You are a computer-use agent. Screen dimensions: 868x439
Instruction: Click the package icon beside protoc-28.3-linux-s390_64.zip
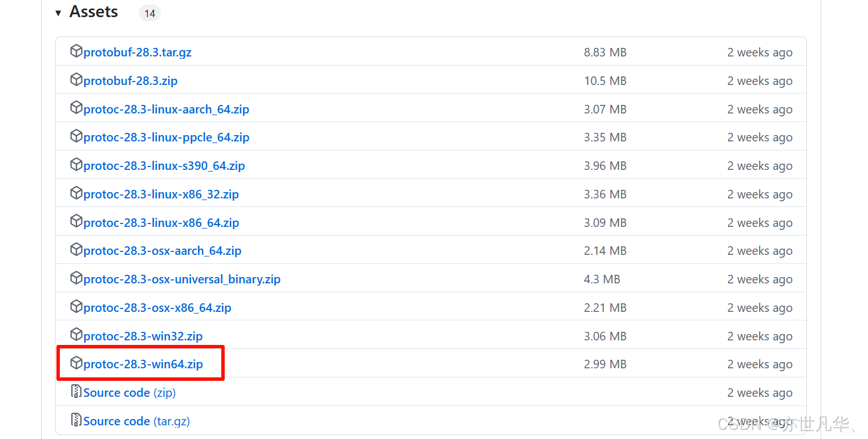click(76, 165)
